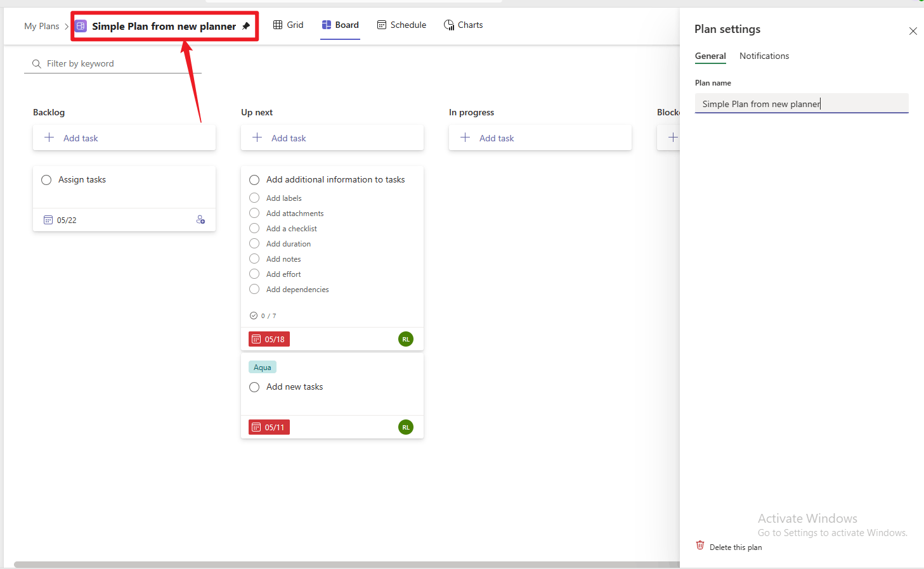Mark Assign tasks as complete

(46, 180)
